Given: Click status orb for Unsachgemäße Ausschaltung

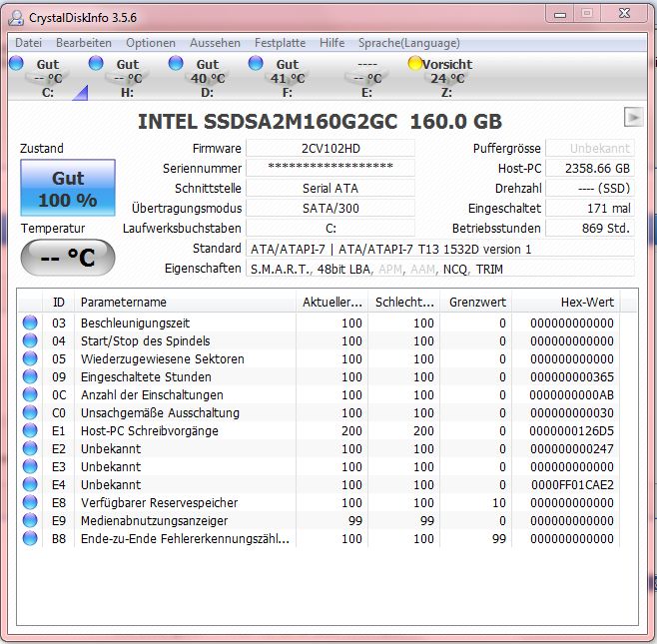Looking at the screenshot, I should (x=30, y=412).
